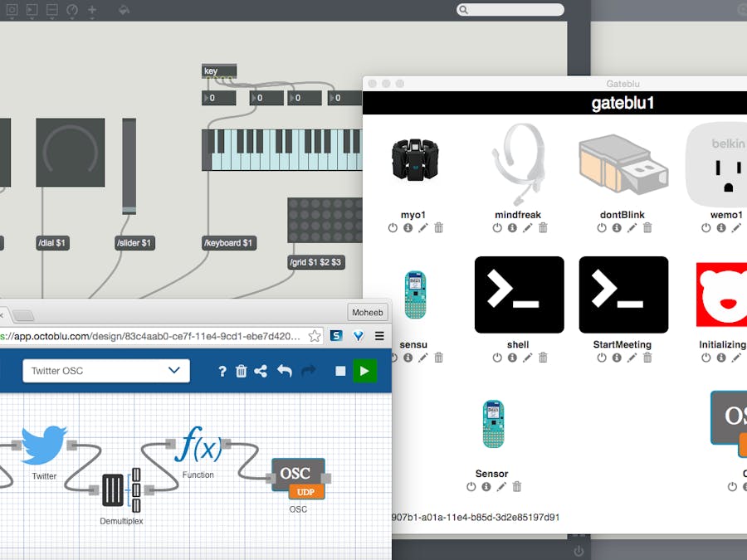Screen dimensions: 747x560
Task: Delete the Sensor device
Action: (517, 487)
